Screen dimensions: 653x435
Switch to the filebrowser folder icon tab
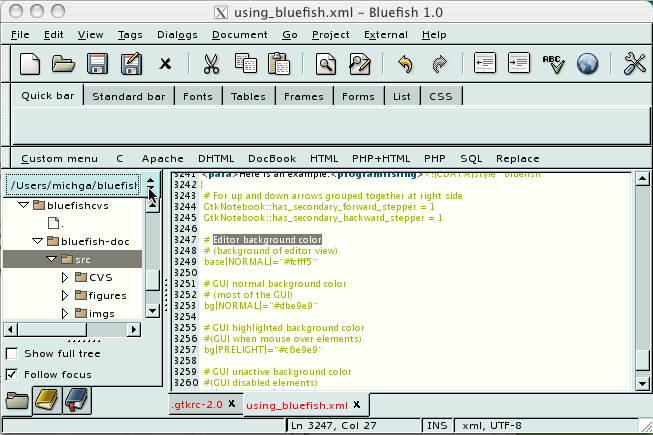click(17, 401)
